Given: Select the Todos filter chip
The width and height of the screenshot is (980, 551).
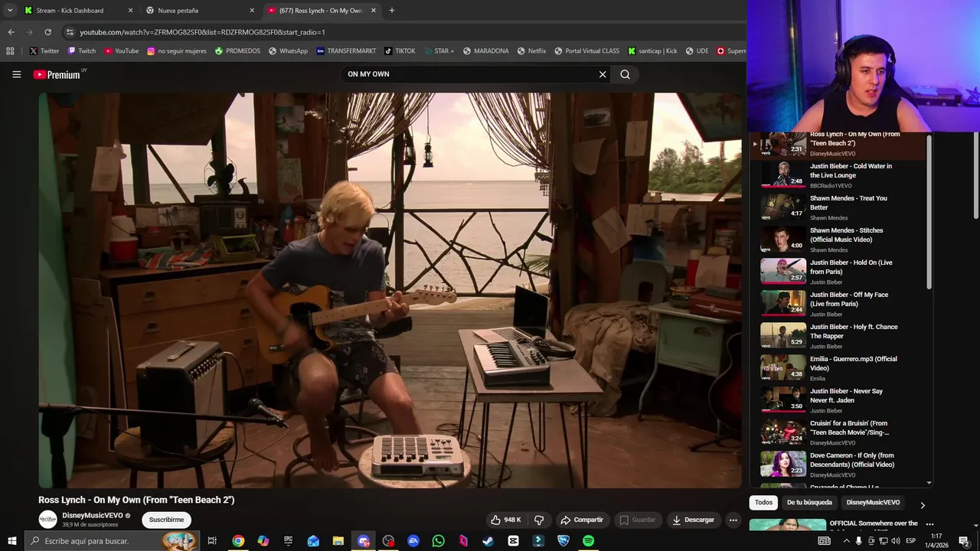Looking at the screenshot, I should click(763, 502).
